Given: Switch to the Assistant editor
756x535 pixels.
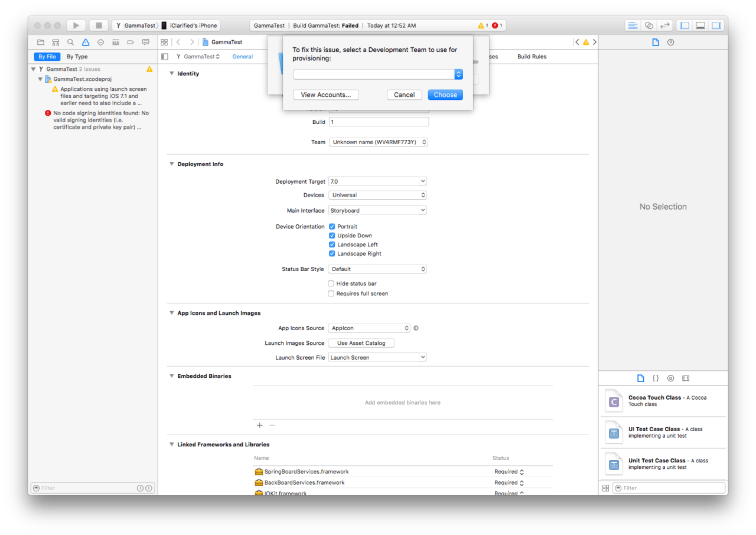Looking at the screenshot, I should point(649,25).
